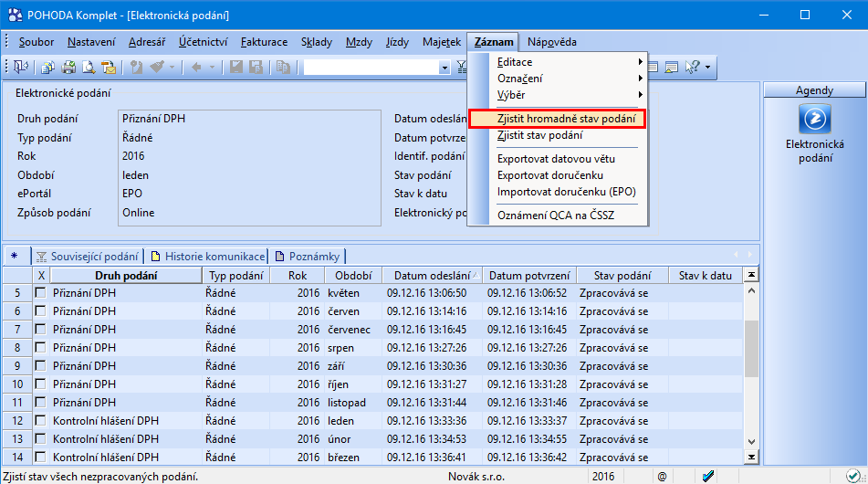
Task: Tick checkbox for row 7 červenec
Action: (40, 329)
